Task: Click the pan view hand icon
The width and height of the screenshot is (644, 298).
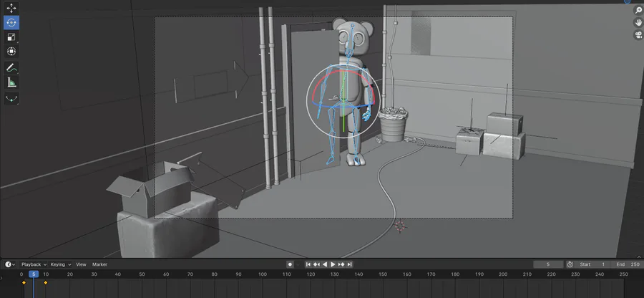Action: point(638,23)
